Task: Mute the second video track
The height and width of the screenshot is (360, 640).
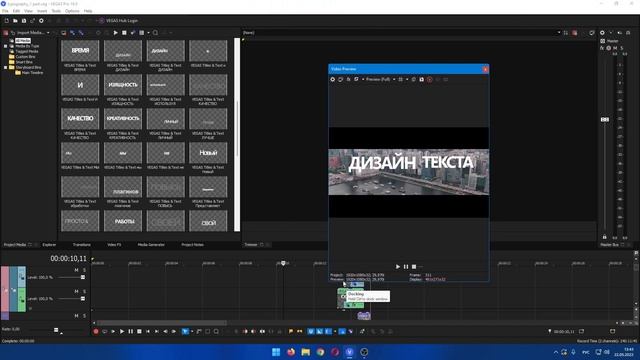Action: tap(76, 291)
